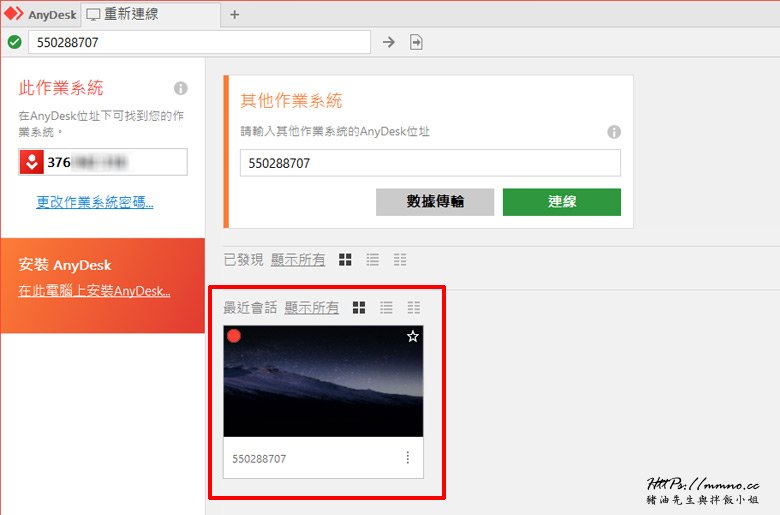Click the 數據傳輸 button
The width and height of the screenshot is (780, 515).
click(x=435, y=202)
